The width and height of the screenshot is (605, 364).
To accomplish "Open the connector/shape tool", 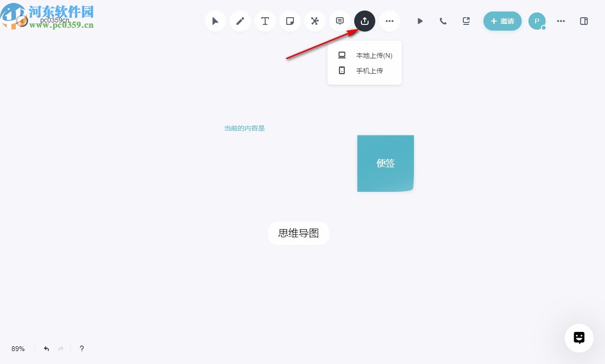I will [314, 21].
